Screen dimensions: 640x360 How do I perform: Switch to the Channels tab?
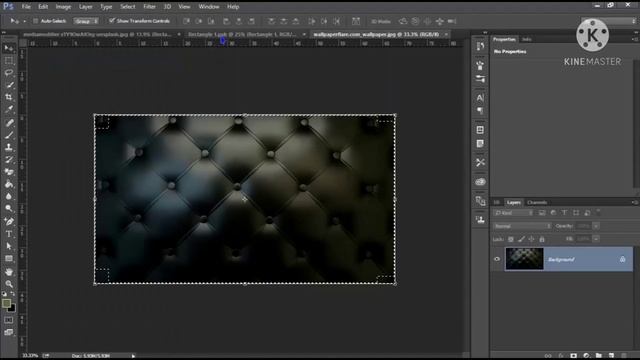tap(537, 202)
